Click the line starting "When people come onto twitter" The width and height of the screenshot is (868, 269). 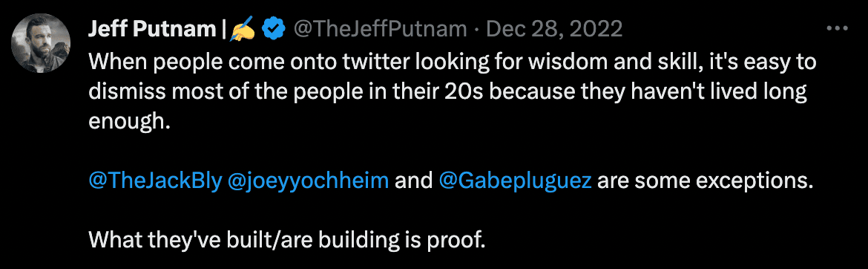453,62
